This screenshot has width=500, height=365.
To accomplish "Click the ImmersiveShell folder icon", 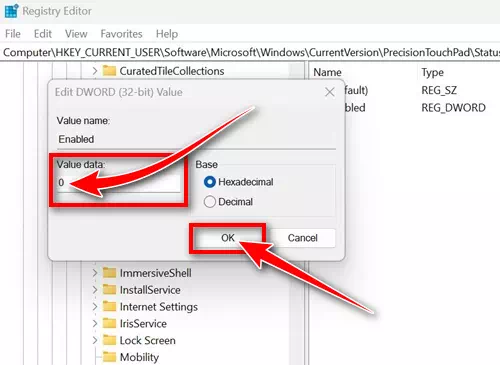I will coord(109,273).
